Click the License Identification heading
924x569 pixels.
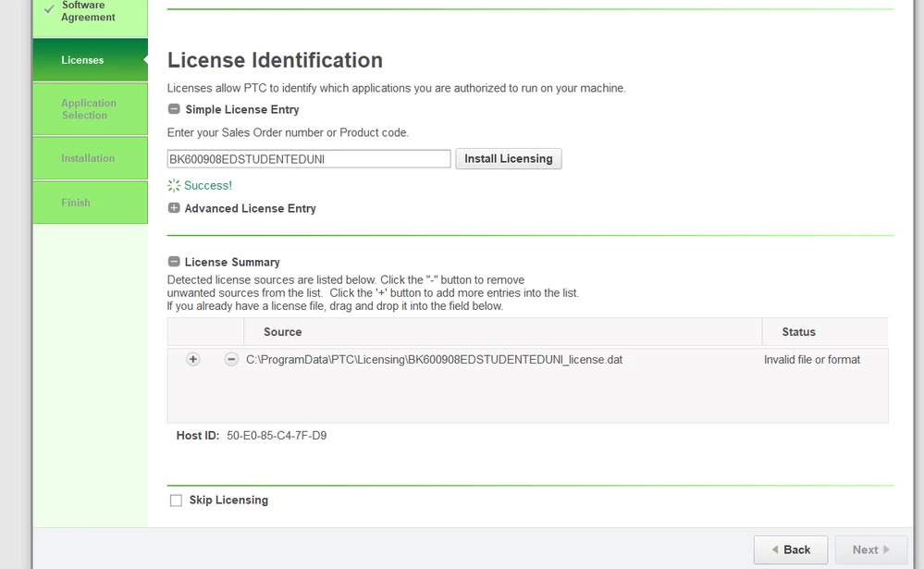(x=276, y=60)
